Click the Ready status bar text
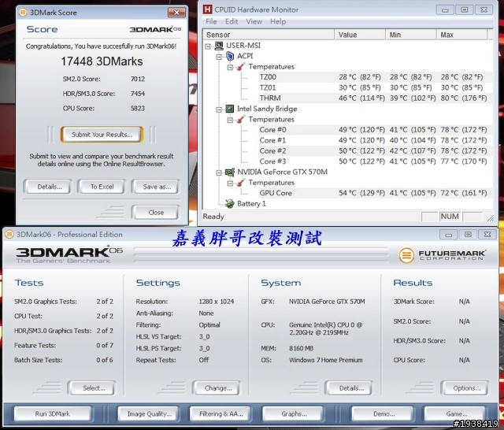Viewport: 504px width, 430px height. [213, 217]
